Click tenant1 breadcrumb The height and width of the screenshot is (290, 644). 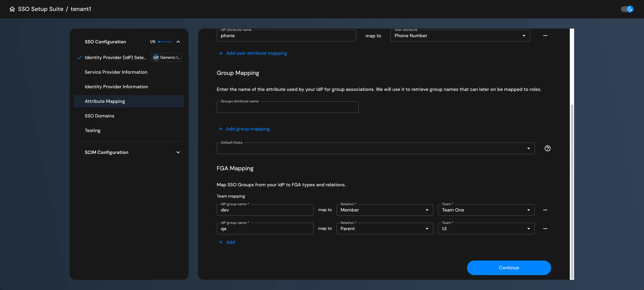point(81,9)
